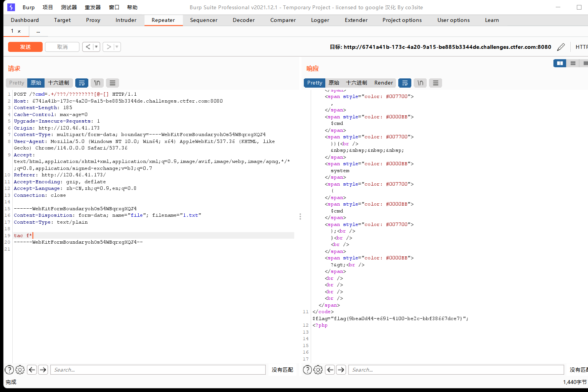Open request search settings gear
The image size is (588, 392).
tap(20, 370)
